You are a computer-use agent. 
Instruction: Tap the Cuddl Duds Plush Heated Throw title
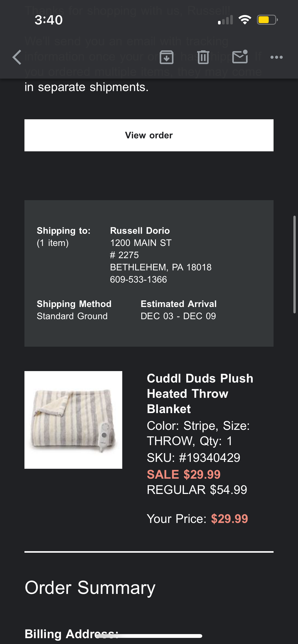pos(200,393)
